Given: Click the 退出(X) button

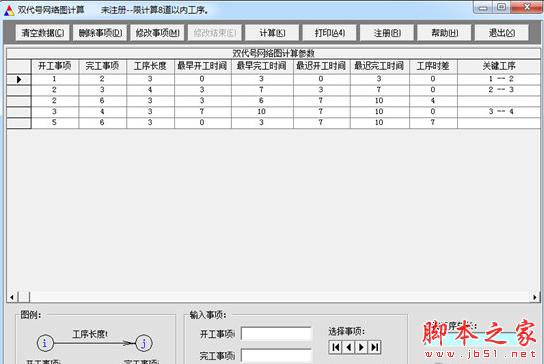Looking at the screenshot, I should (502, 33).
